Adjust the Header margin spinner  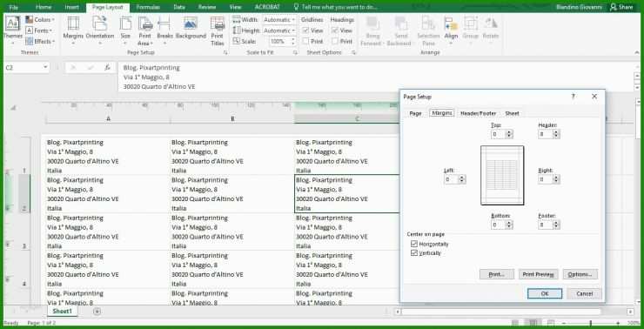[x=556, y=134]
